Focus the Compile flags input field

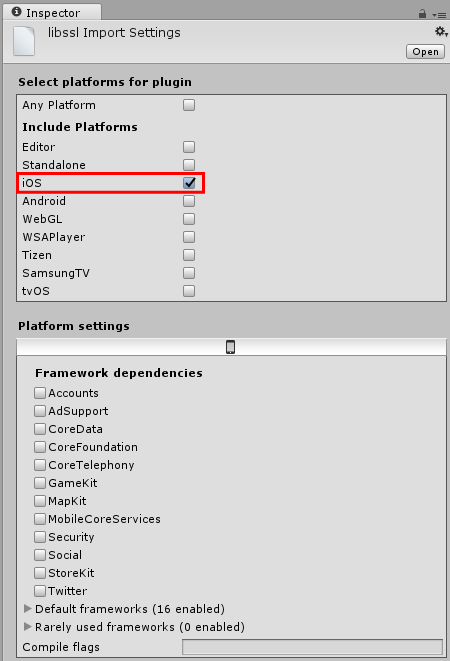tap(313, 647)
